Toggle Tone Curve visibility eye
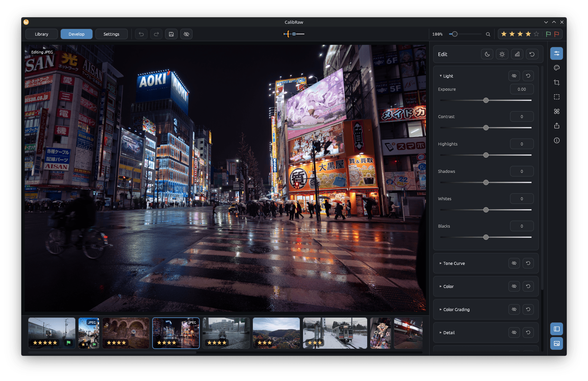 pyautogui.click(x=514, y=263)
